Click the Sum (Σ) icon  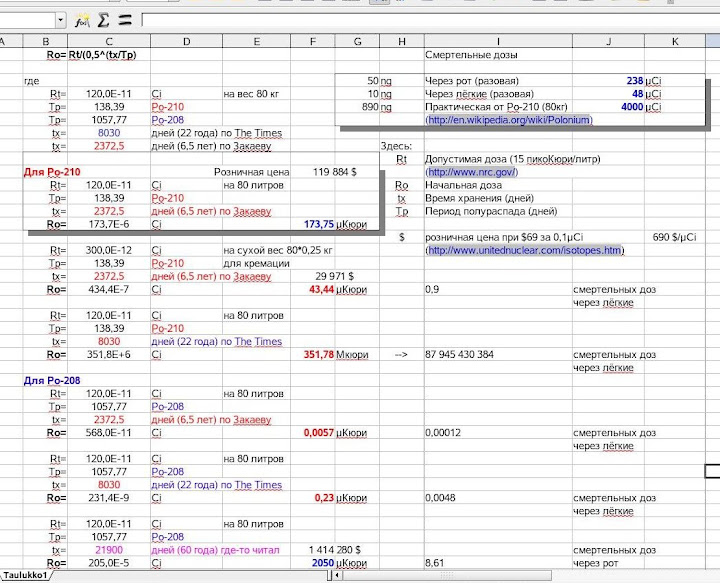(x=103, y=19)
